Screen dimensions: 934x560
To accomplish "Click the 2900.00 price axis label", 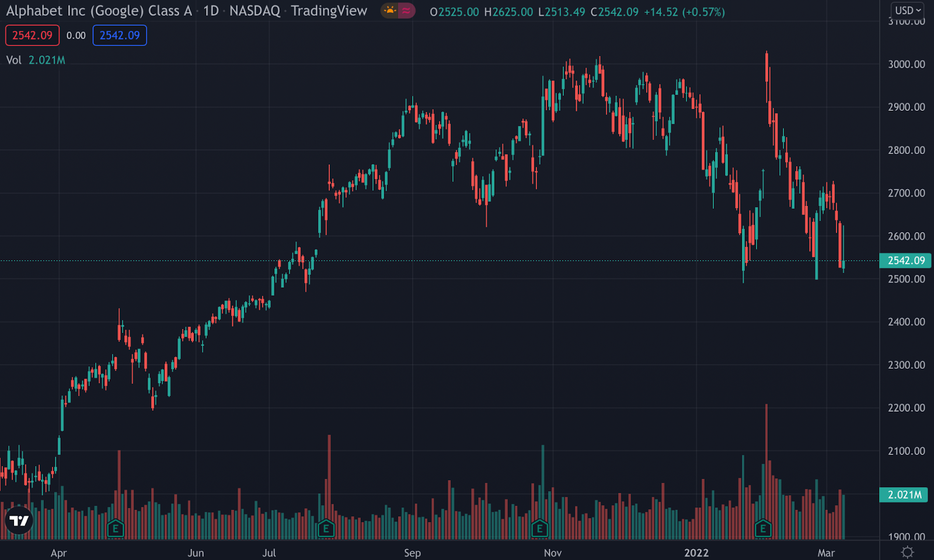I will click(907, 107).
